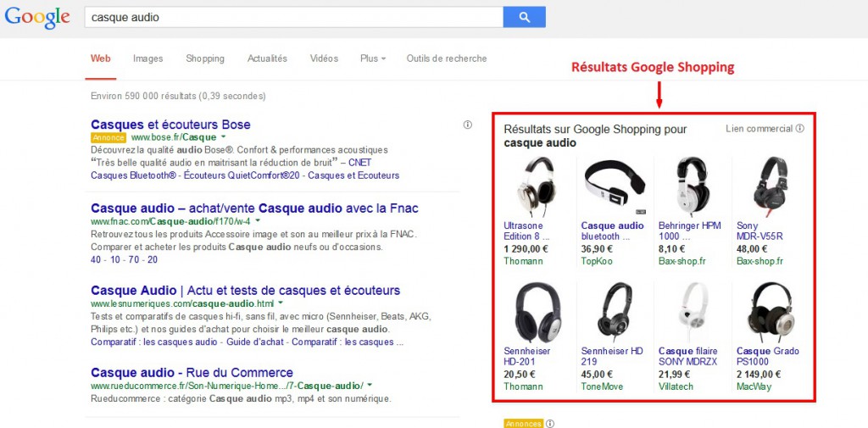Click the Behringer HPM 1000 headphone image
Viewport: 868px width, 428px height.
[693, 187]
